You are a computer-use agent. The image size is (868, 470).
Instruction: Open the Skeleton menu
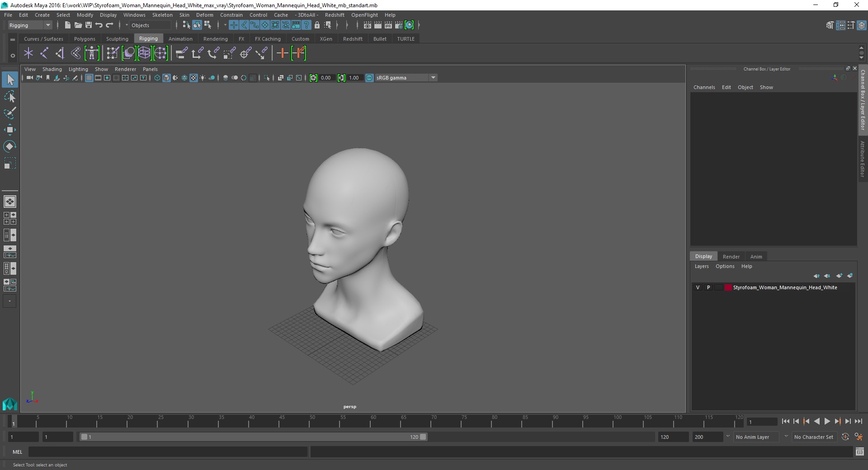pyautogui.click(x=162, y=15)
